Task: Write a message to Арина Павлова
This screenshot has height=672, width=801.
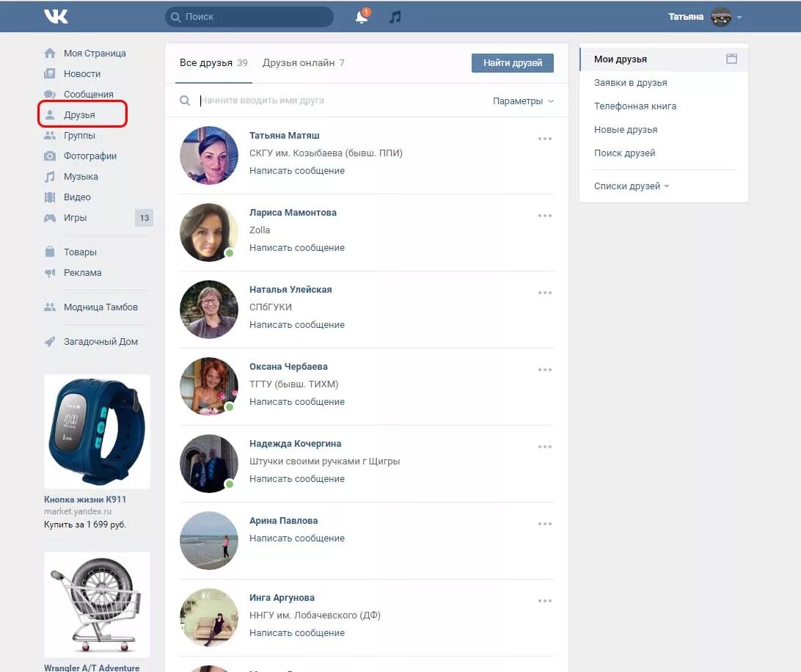Action: (297, 538)
